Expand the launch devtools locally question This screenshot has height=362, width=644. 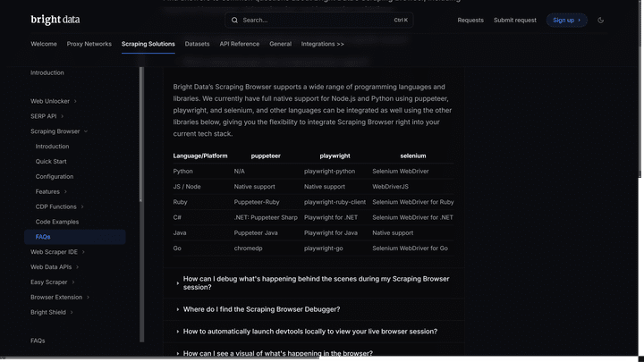tap(314, 332)
